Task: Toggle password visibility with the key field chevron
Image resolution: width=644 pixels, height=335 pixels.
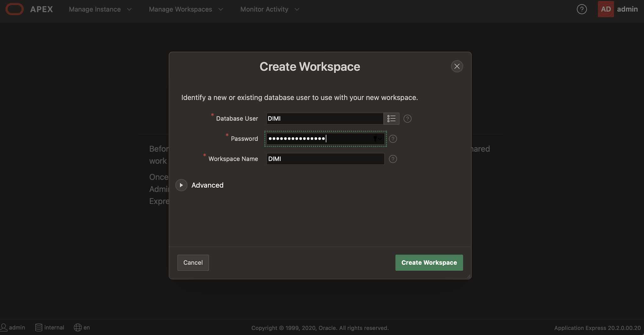Action: tap(380, 139)
